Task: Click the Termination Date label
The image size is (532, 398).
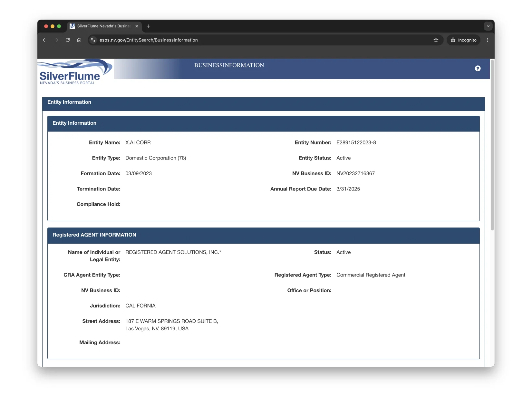Action: point(99,189)
